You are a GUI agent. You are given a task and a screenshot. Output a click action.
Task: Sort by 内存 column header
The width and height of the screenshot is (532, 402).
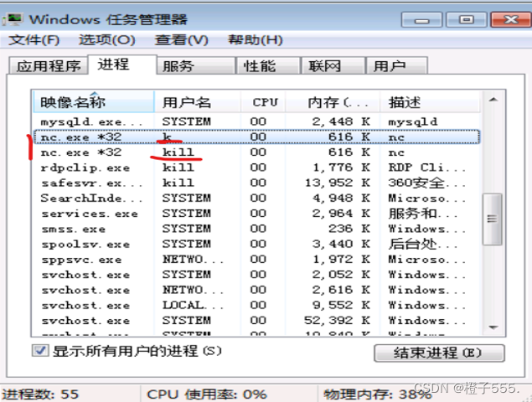(x=332, y=102)
